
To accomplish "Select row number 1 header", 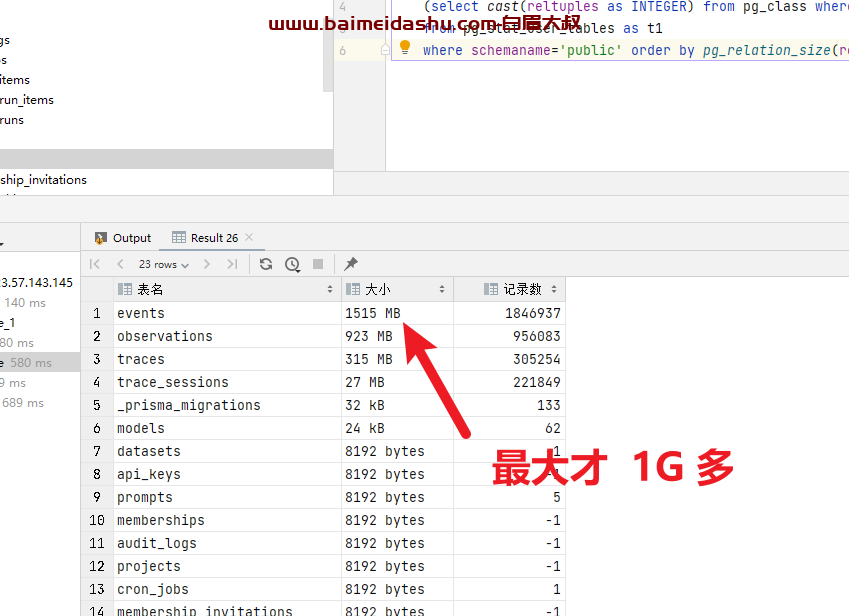I will tap(97, 313).
